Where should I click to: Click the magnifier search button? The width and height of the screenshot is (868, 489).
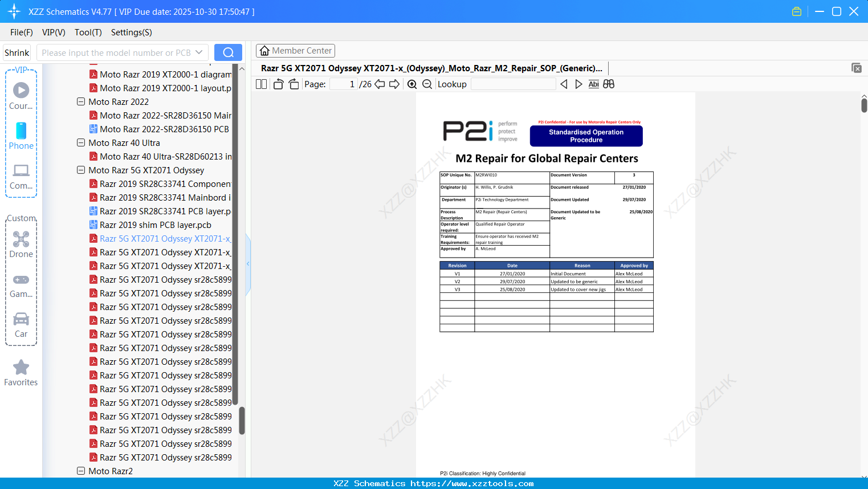coord(228,52)
